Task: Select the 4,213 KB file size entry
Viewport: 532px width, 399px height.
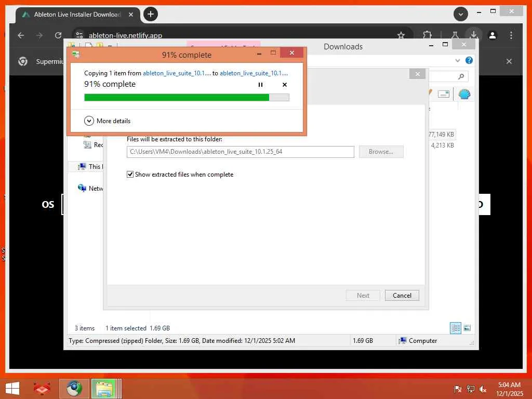Action: [x=442, y=145]
